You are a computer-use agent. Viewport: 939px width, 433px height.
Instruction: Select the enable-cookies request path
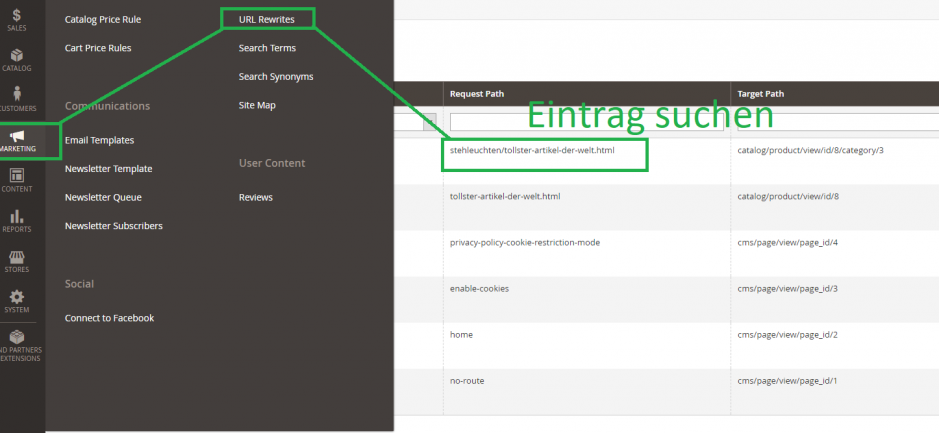[x=479, y=289]
